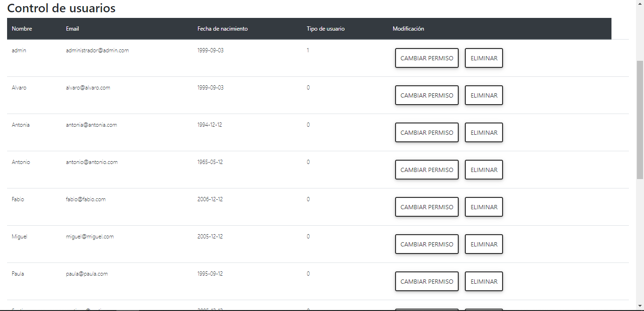Click ELIMINAR in Miguel's row
The height and width of the screenshot is (311, 644).
(484, 244)
